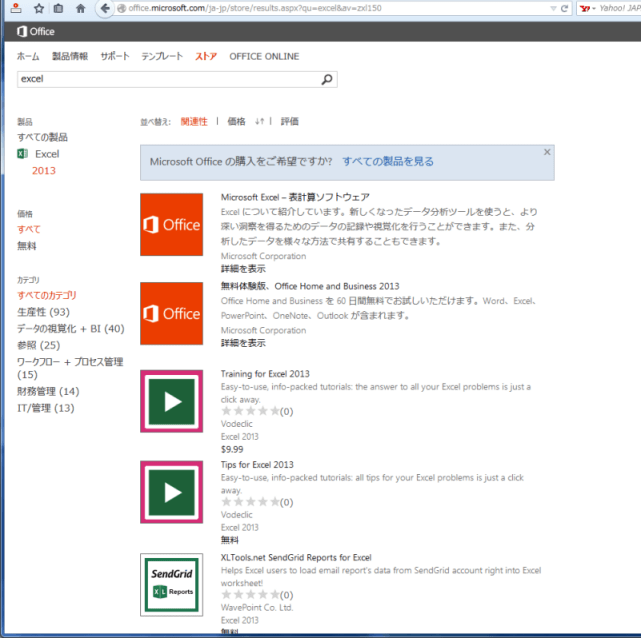
Task: Filter by 参照 (25) category
Action: click(x=38, y=345)
